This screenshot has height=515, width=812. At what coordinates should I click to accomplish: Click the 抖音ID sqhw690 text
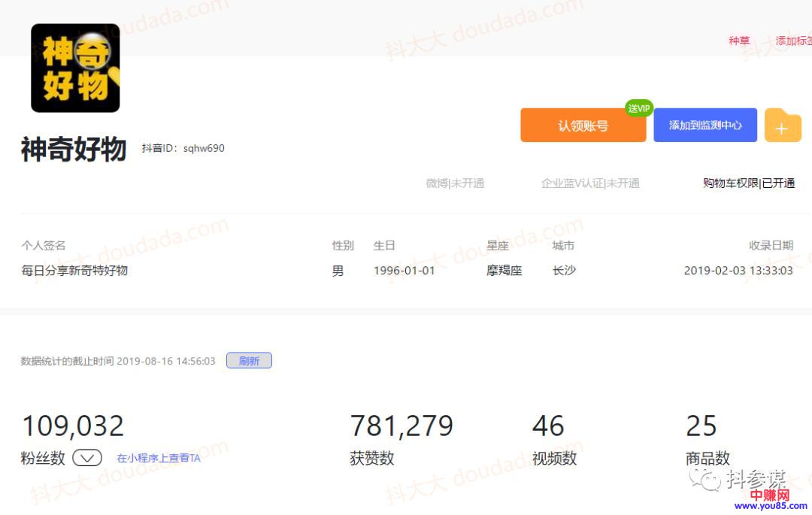183,148
